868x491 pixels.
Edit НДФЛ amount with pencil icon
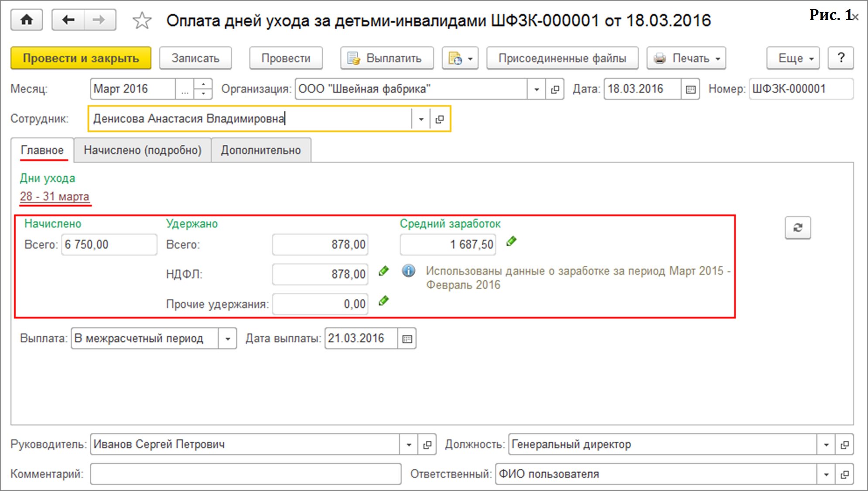(x=383, y=271)
